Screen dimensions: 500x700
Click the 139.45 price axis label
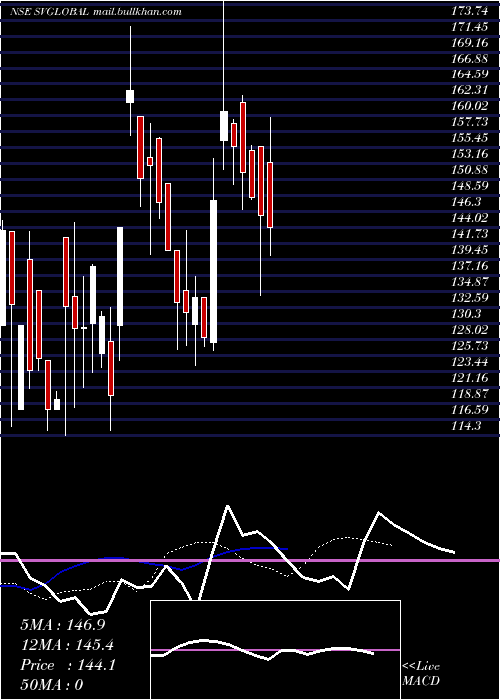click(470, 250)
